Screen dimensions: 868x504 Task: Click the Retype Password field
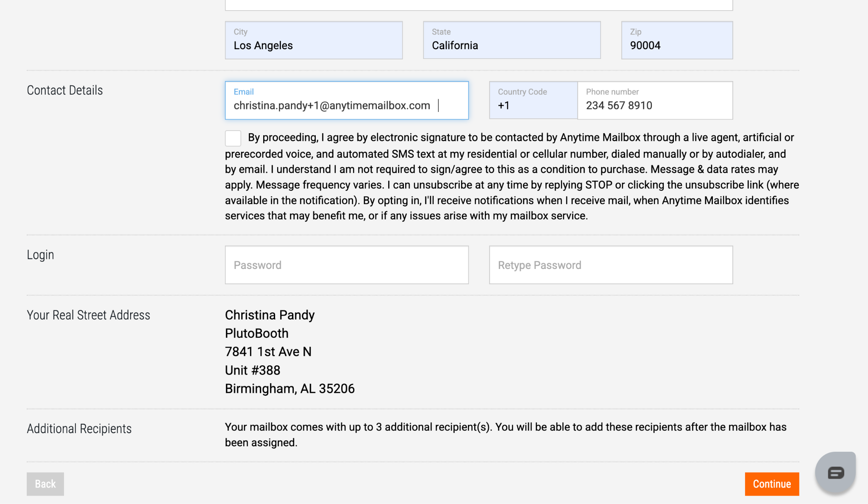611,265
